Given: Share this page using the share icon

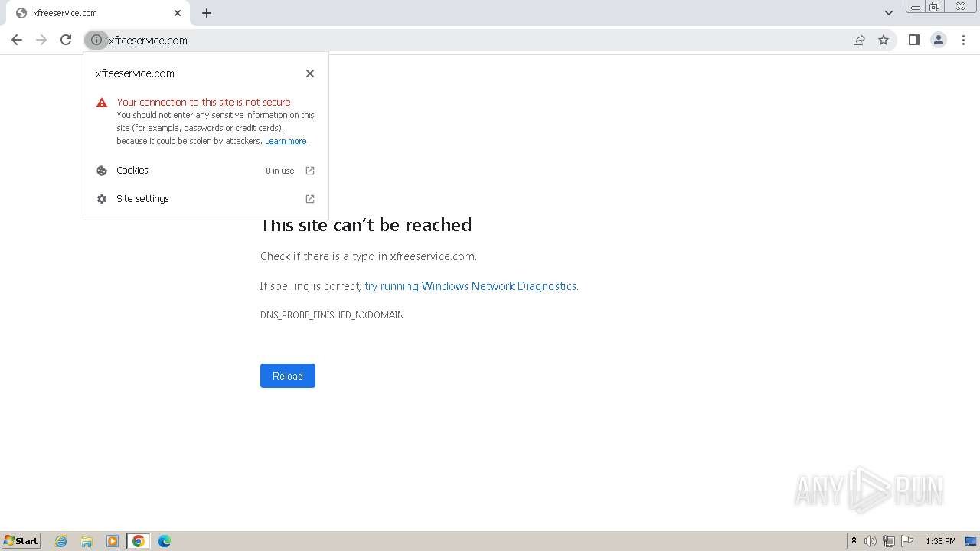Looking at the screenshot, I should 859,40.
